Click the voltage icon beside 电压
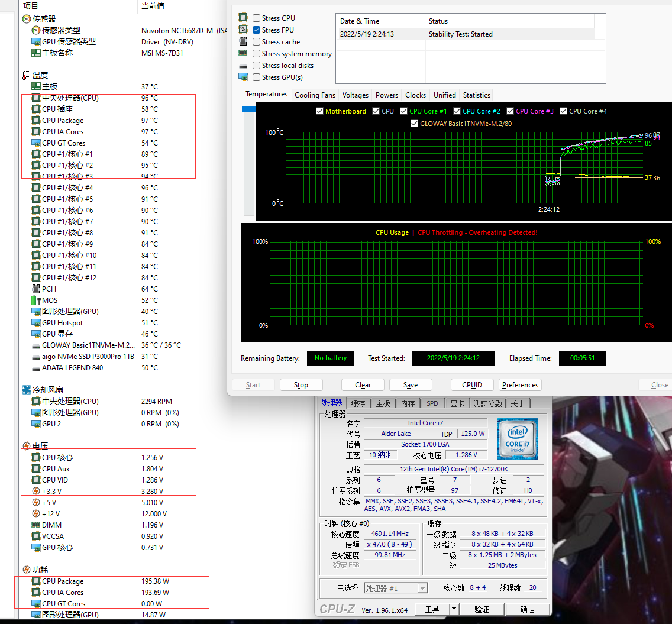The image size is (672, 624). point(27,446)
